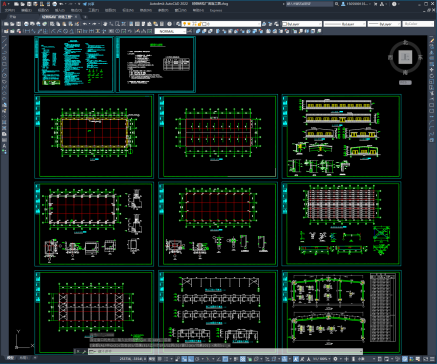
Task: Toggle dynamic input in status bar
Action: coord(184,360)
